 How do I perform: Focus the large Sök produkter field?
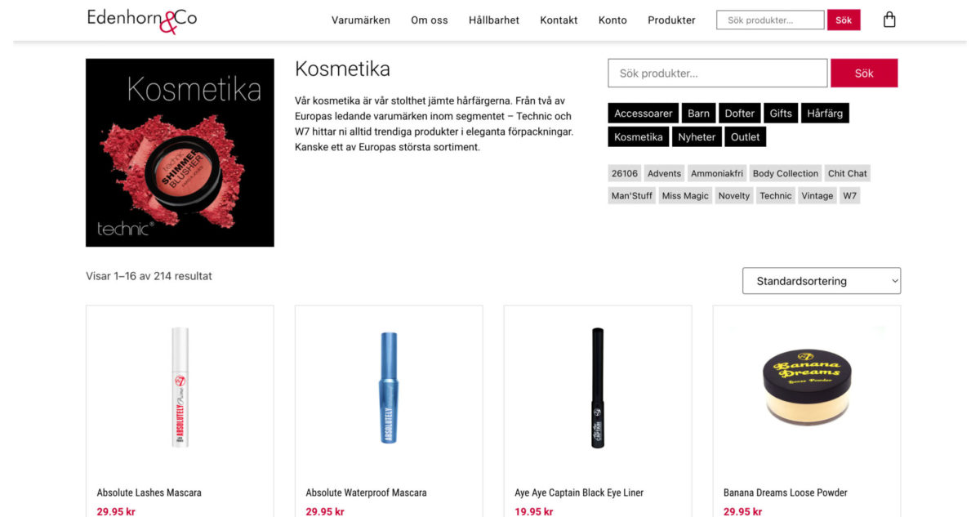(x=718, y=73)
